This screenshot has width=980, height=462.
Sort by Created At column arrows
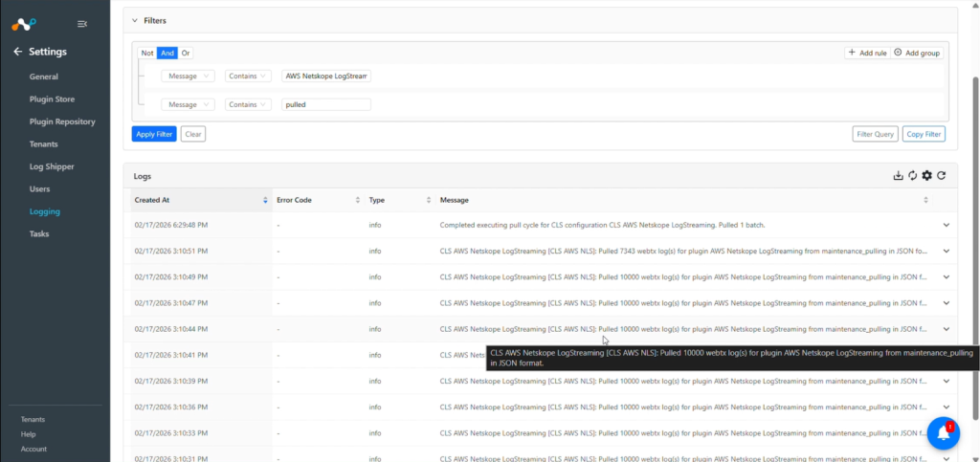click(266, 201)
